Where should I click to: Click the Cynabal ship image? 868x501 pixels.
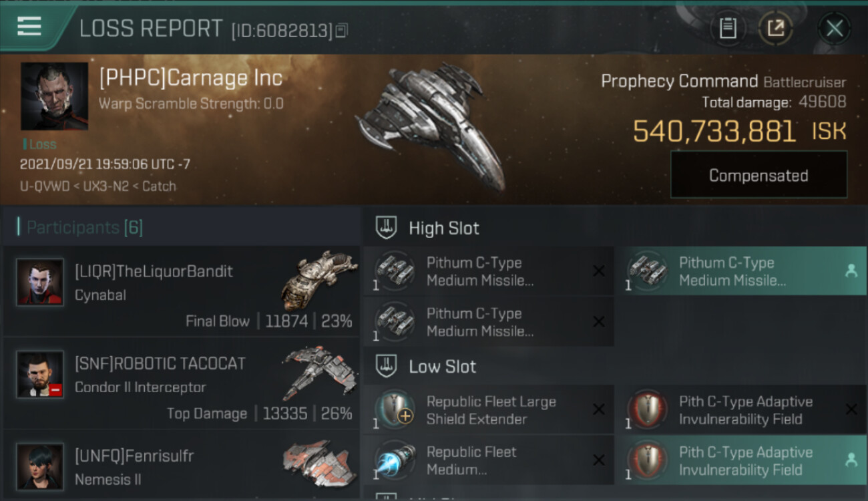pyautogui.click(x=314, y=280)
